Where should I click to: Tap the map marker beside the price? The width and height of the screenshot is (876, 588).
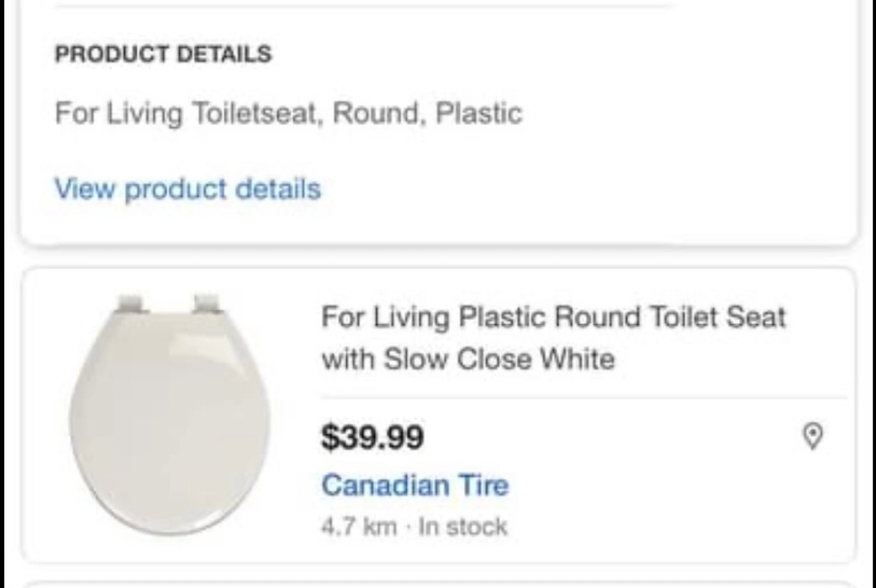coord(813,436)
